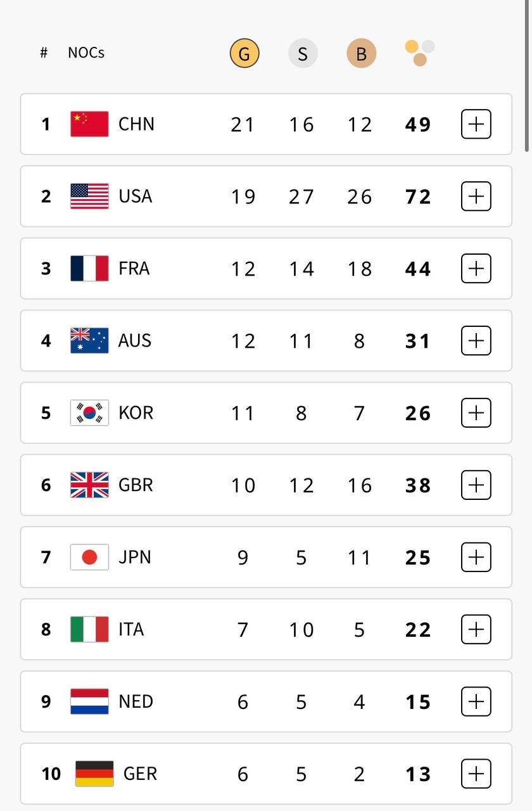Click the Great Britain flag icon
The width and height of the screenshot is (532, 811).
pyautogui.click(x=89, y=485)
